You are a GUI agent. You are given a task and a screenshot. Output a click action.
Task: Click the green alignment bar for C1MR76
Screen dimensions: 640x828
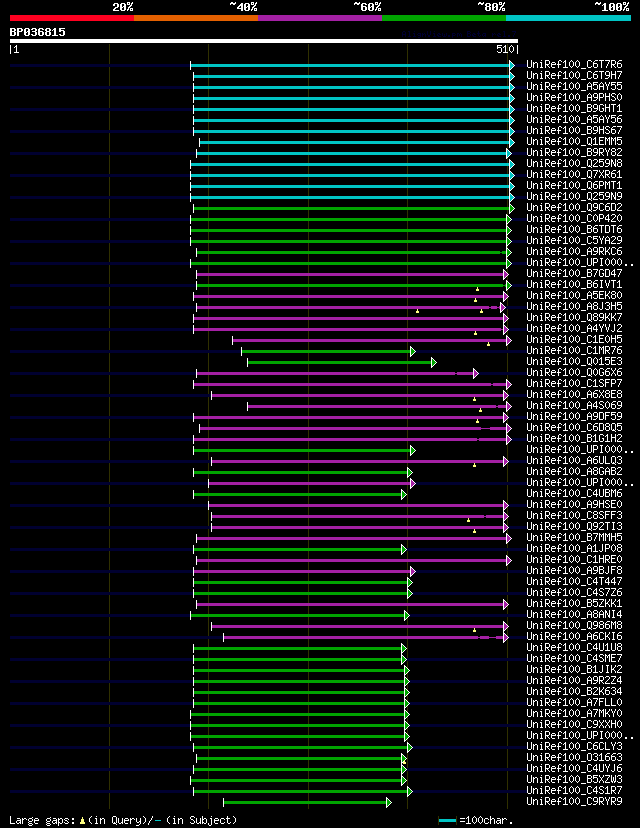326,352
